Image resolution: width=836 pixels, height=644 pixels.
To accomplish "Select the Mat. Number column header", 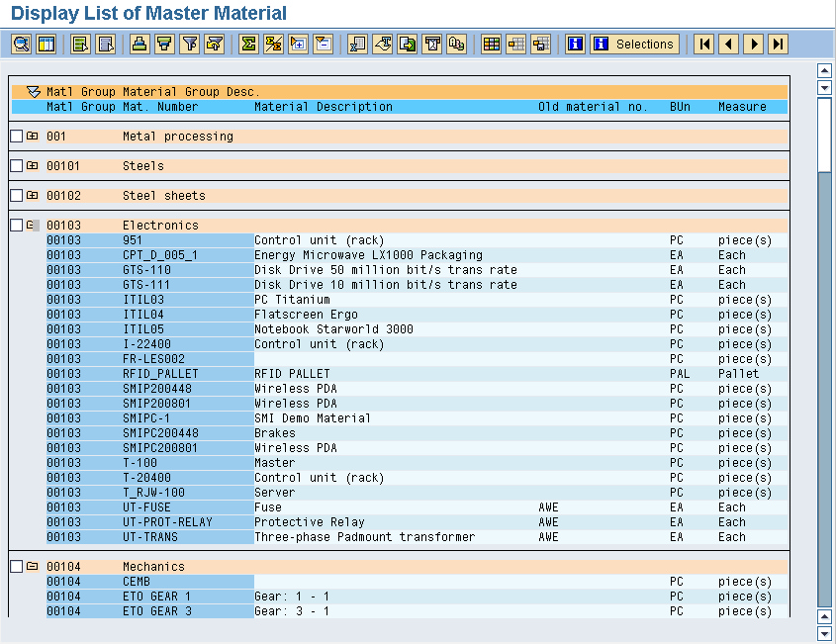I will 160,107.
